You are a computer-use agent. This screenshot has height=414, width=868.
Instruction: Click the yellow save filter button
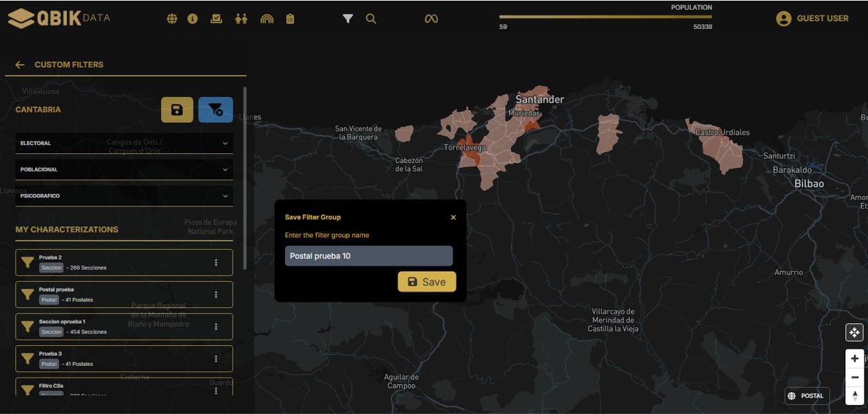(177, 110)
